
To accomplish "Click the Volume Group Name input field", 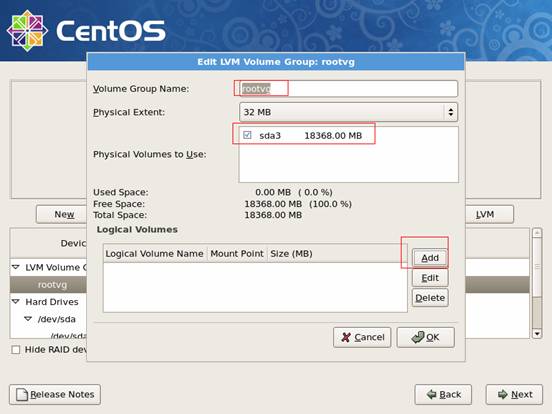I will (x=348, y=89).
